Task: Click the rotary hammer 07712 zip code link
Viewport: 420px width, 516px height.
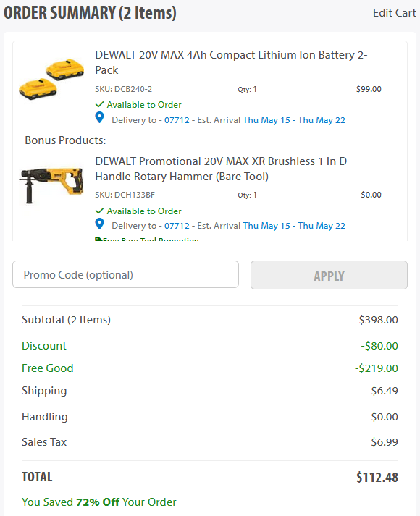Action: point(177,226)
